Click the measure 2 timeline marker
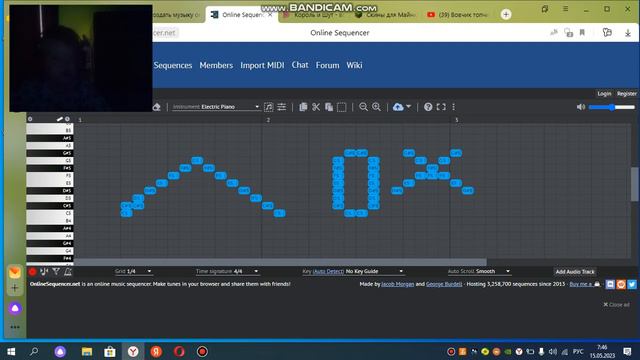Image resolution: width=640 pixels, height=360 pixels. [x=268, y=120]
